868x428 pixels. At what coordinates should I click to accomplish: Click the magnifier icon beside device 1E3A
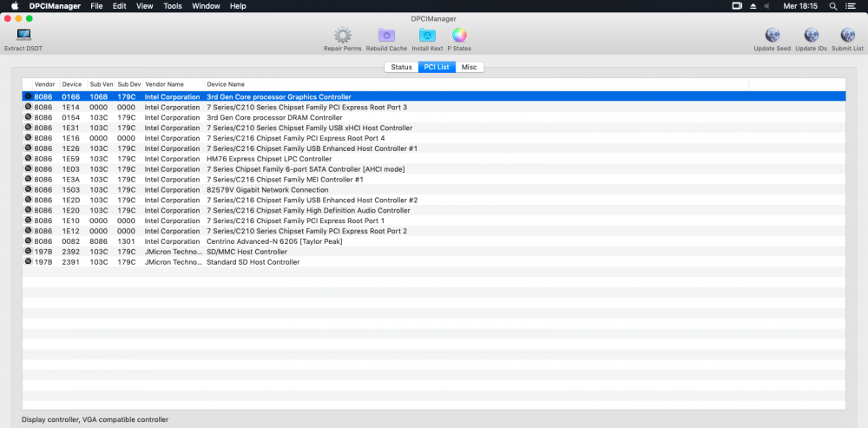pos(28,180)
